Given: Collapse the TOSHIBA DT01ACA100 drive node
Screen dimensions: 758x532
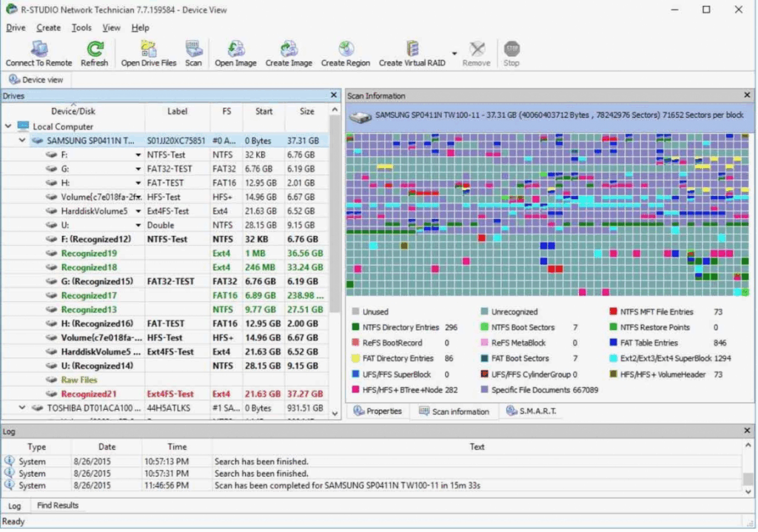Looking at the screenshot, I should (22, 408).
